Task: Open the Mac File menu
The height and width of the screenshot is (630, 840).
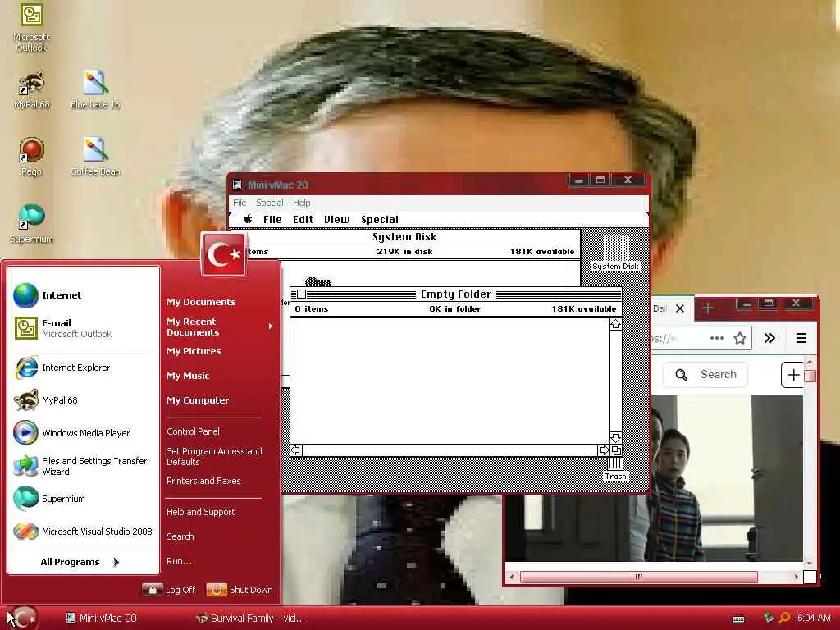Action: [x=272, y=219]
